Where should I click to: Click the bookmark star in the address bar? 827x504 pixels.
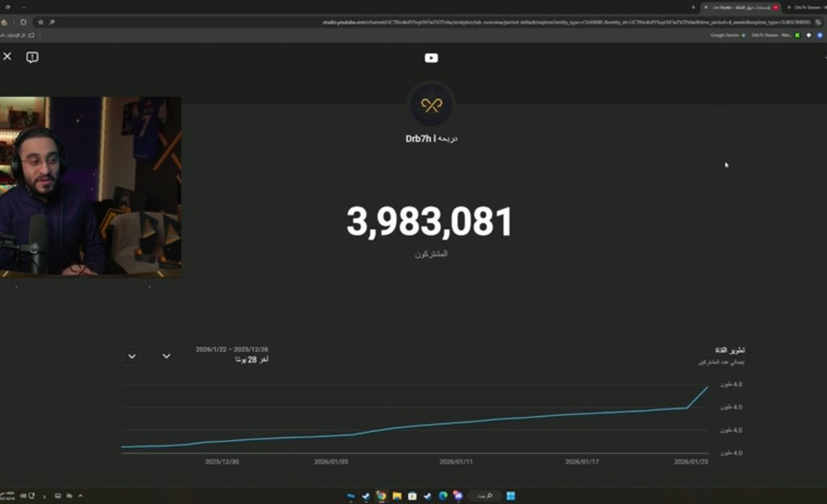40,22
